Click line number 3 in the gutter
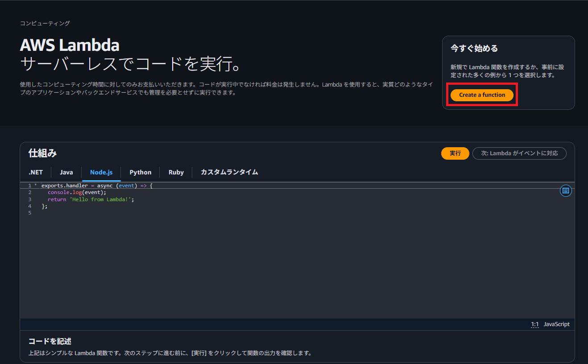The width and height of the screenshot is (588, 364). (x=29, y=199)
